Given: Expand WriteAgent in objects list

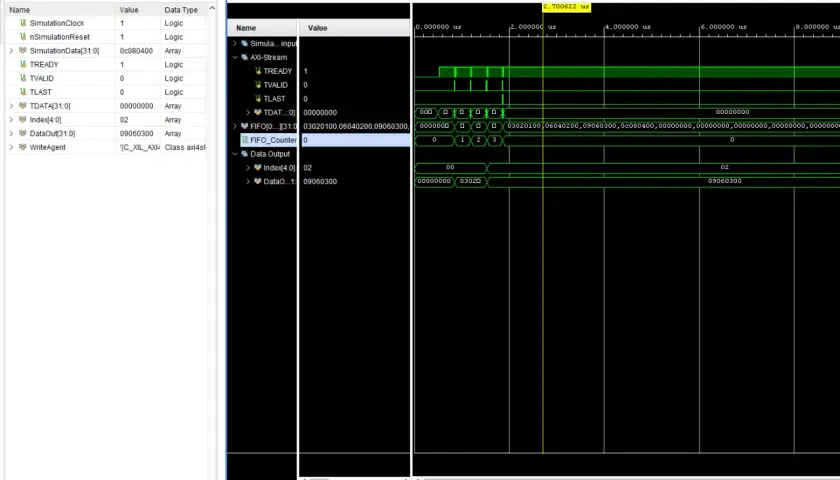Looking at the screenshot, I should [11, 147].
